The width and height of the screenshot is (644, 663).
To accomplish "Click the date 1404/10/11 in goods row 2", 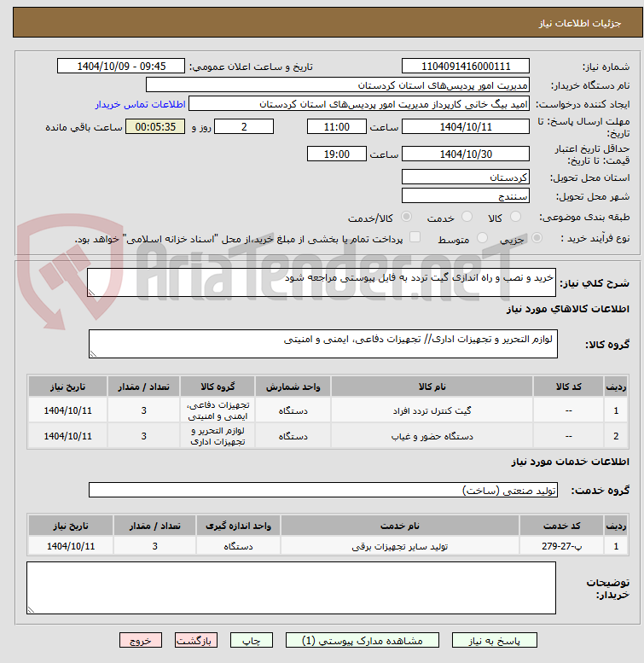I will [67, 436].
